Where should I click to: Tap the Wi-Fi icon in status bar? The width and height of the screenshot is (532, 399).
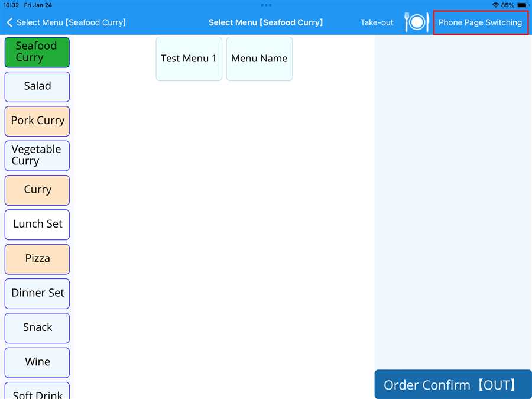coord(495,5)
